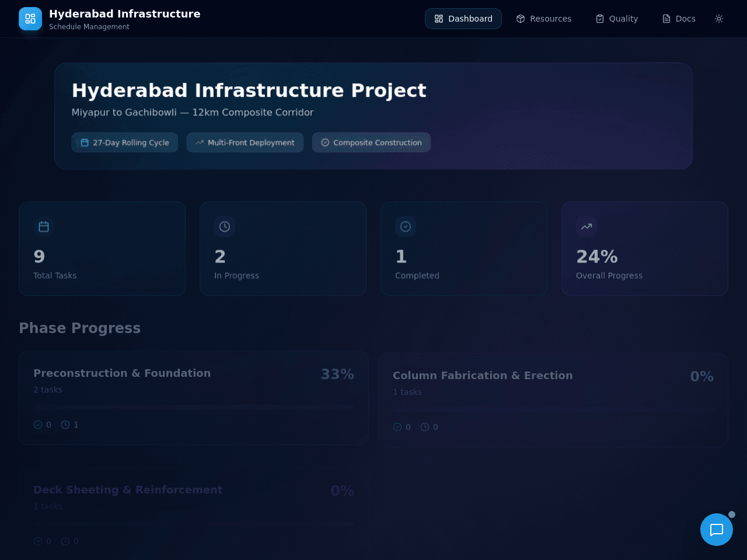
Task: Click the Composite Construction badge
Action: click(371, 142)
